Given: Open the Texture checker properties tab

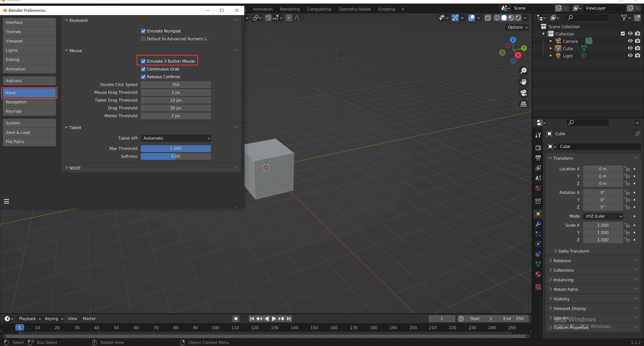Looking at the screenshot, I should pyautogui.click(x=538, y=287).
